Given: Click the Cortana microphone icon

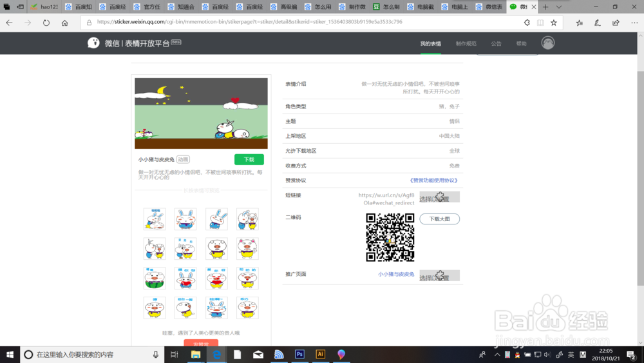Looking at the screenshot, I should tap(156, 355).
